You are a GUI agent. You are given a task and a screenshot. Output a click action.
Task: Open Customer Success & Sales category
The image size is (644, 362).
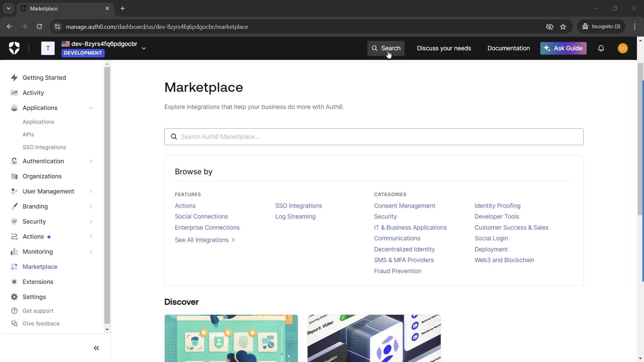tap(511, 228)
